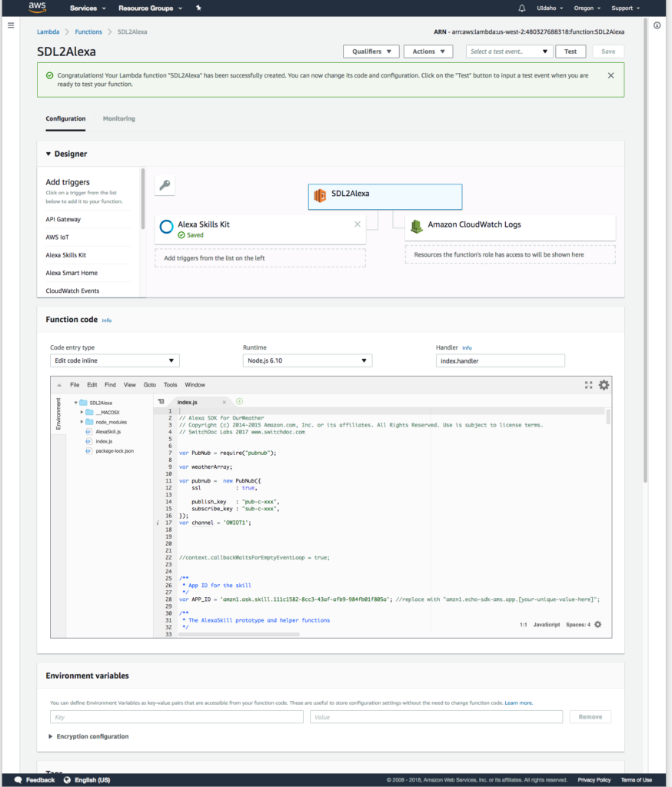Open the Runtime Node.js 6.10 dropdown
The width and height of the screenshot is (672, 787).
pyautogui.click(x=308, y=360)
